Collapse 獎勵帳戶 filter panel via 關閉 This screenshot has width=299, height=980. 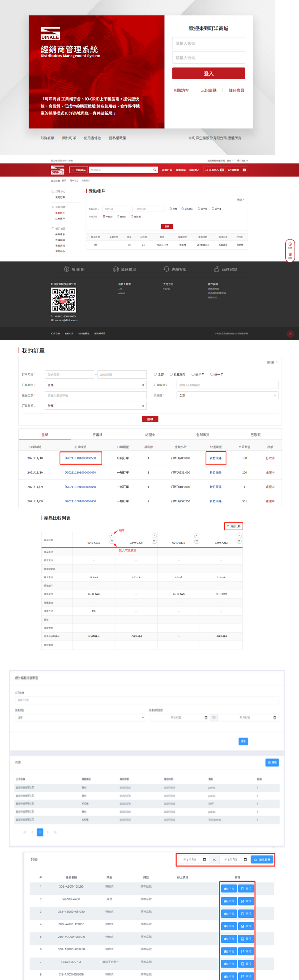click(x=241, y=199)
